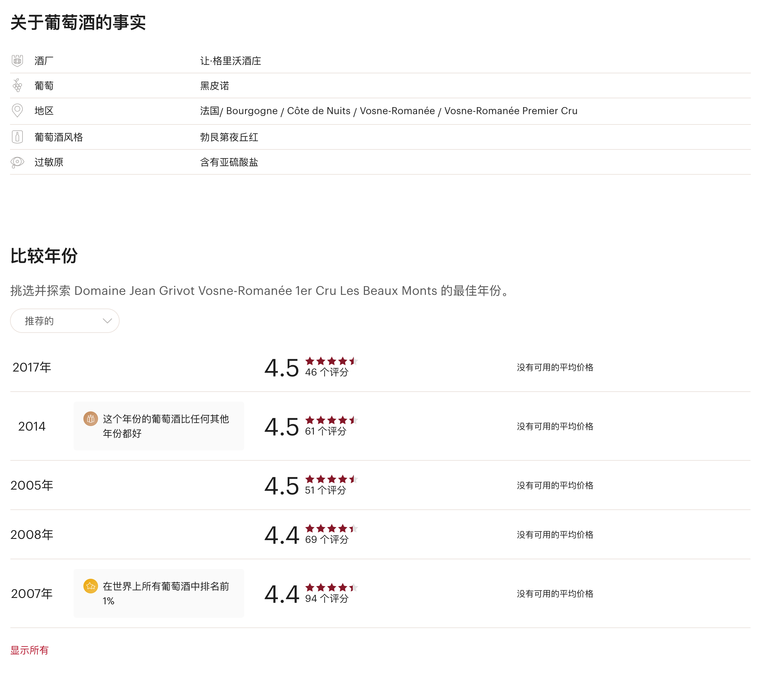Click the winery barrel icon
Viewport: 784px width, 695px height.
tap(17, 61)
